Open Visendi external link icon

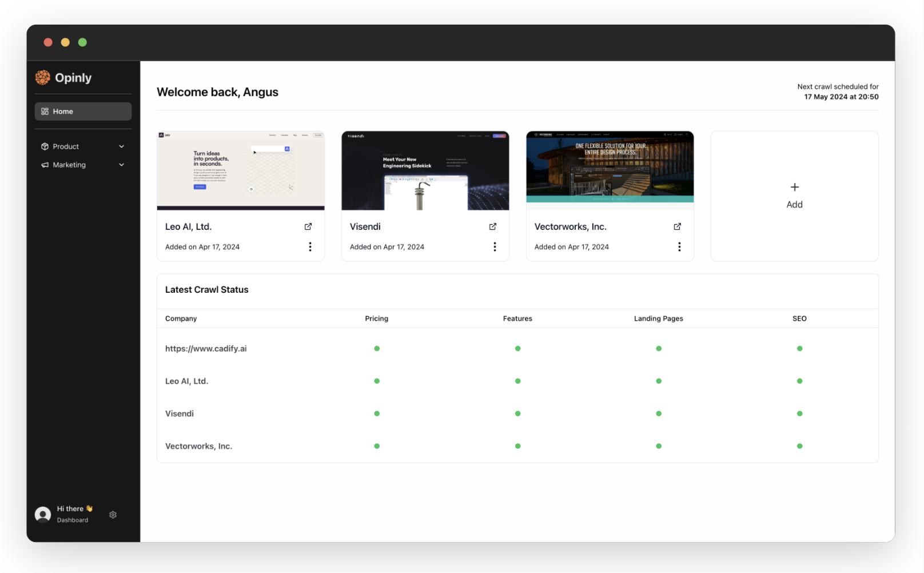tap(493, 226)
